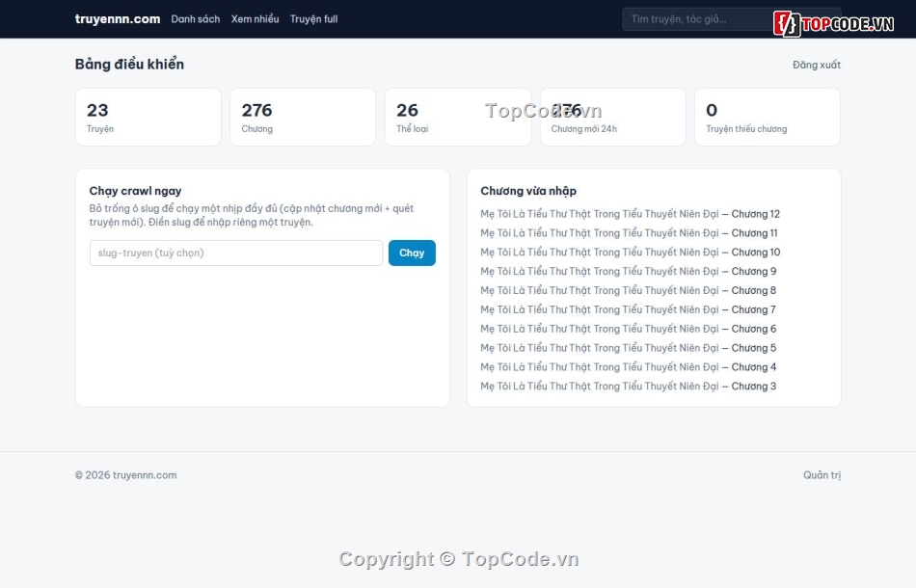Open recently imported Chương 9 entry
Image resolution: width=916 pixels, height=588 pixels.
(628, 271)
